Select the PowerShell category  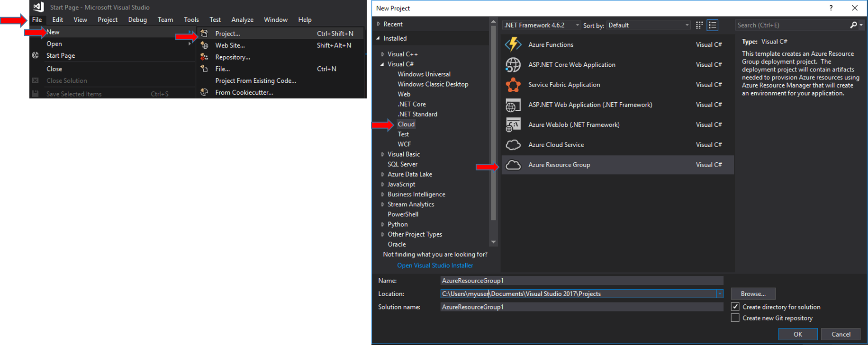point(403,214)
